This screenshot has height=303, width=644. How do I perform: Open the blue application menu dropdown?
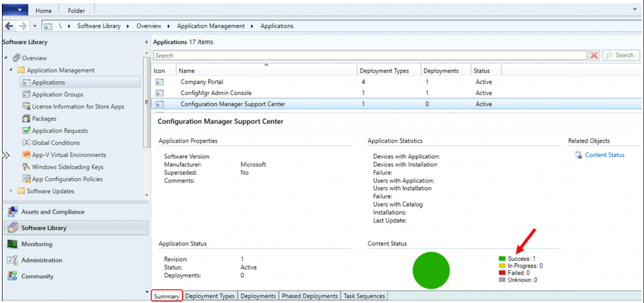click(15, 10)
